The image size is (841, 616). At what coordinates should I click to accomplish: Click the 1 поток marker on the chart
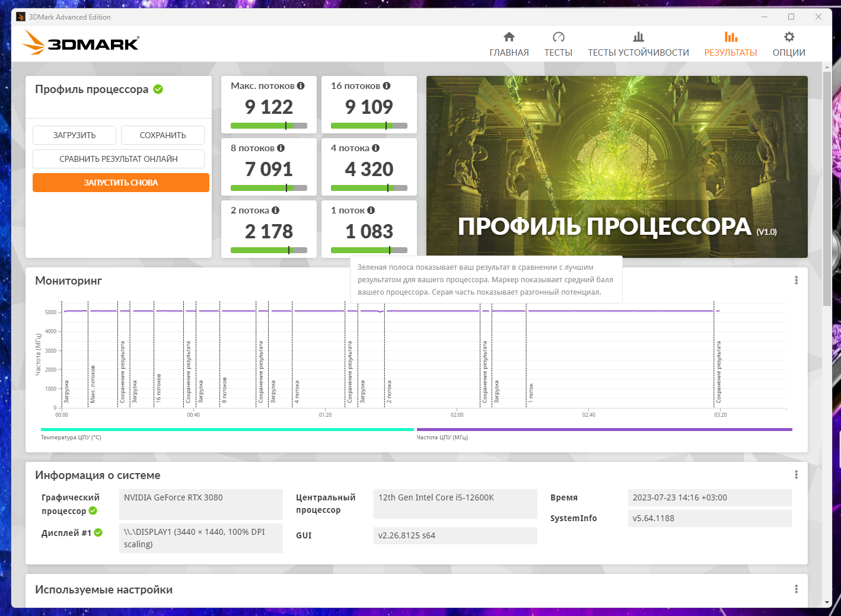[x=531, y=393]
